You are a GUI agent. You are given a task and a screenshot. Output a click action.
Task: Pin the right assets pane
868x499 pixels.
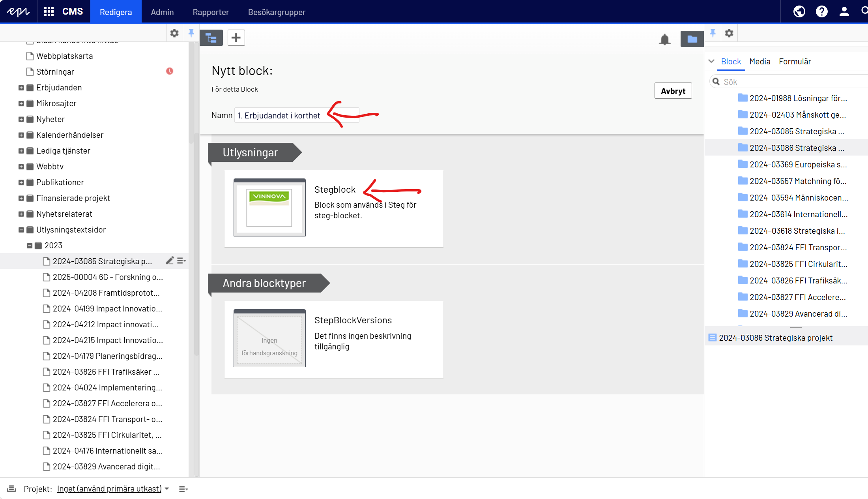pyautogui.click(x=713, y=33)
